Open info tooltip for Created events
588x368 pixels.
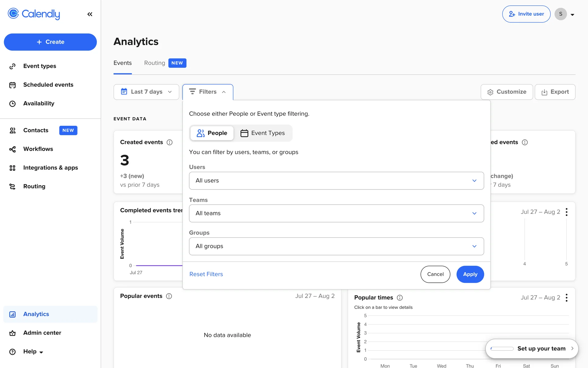tap(169, 142)
